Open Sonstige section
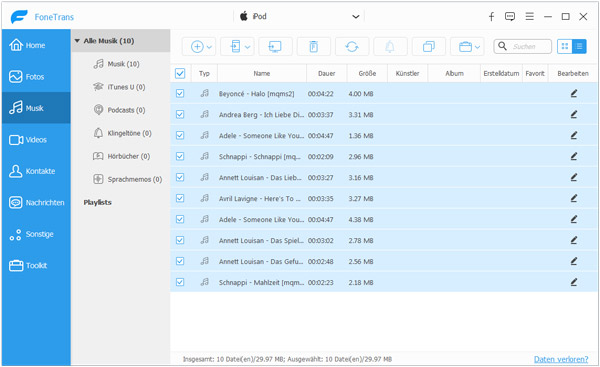The image size is (600, 367). point(36,234)
